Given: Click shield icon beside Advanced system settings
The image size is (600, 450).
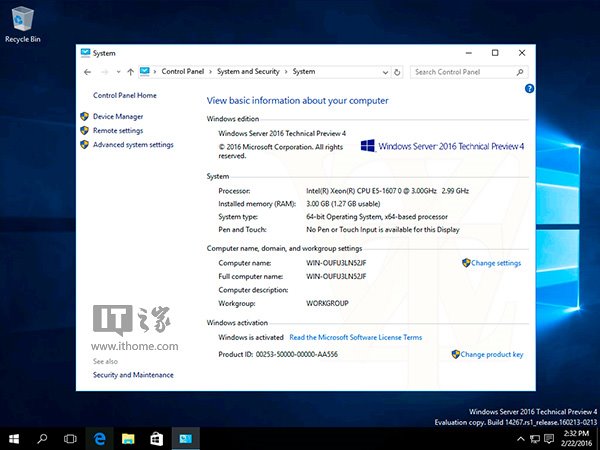Looking at the screenshot, I should (85, 145).
